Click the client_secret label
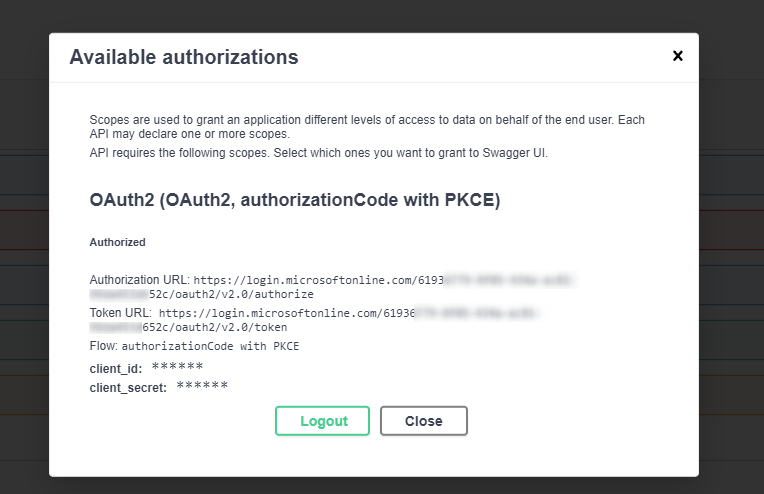764x494 pixels. 128,387
